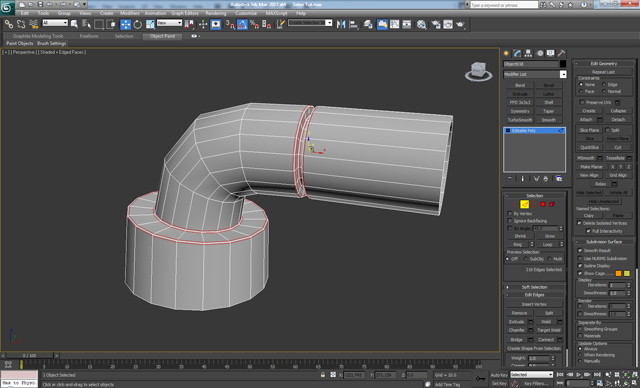
Task: Open the selection filter All dropdown
Action: pos(55,23)
